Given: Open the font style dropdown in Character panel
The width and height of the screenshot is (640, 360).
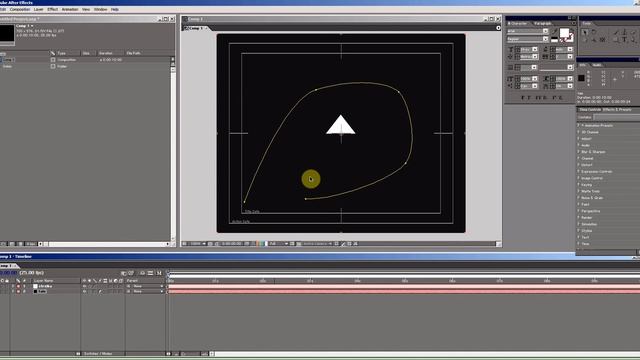Looking at the screenshot, I should [545, 39].
